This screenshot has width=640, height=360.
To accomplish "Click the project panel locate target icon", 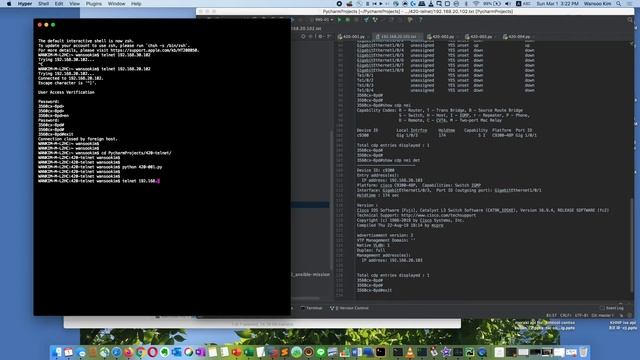I will point(303,36).
